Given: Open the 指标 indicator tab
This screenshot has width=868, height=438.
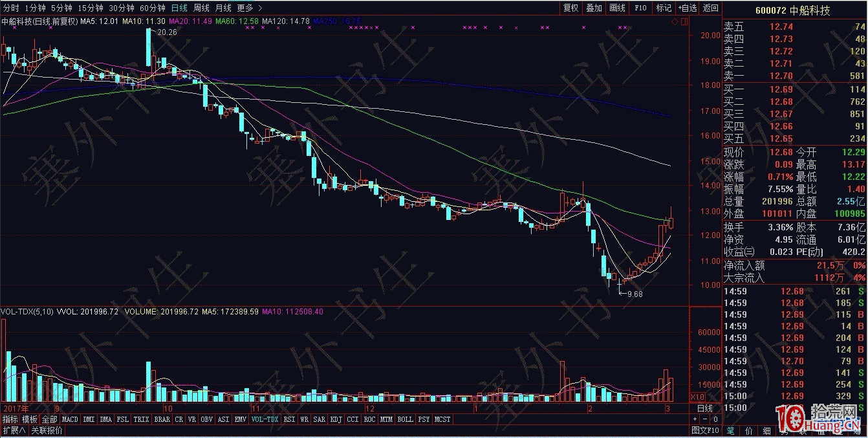Looking at the screenshot, I should point(10,419).
